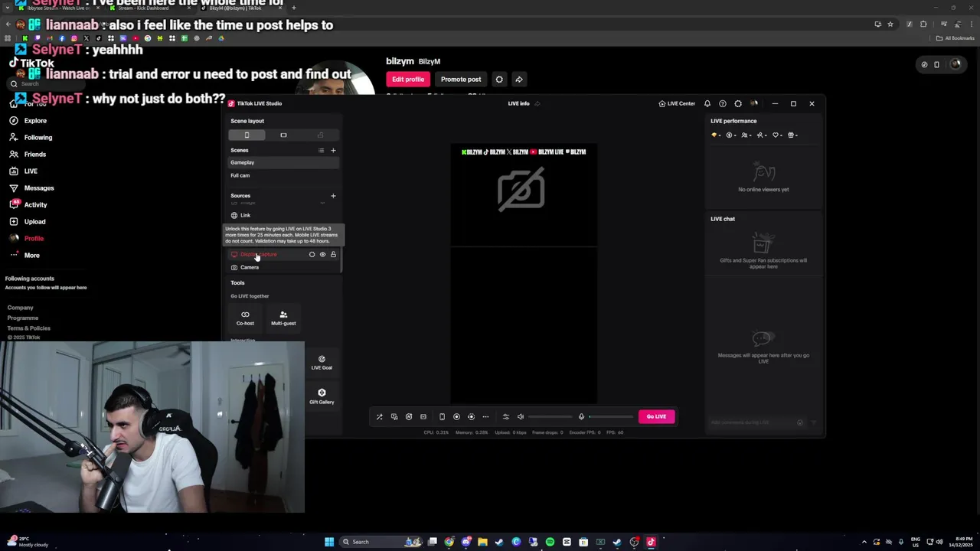Viewport: 980px width, 551px height.
Task: Open the LIVE Center
Action: [677, 103]
